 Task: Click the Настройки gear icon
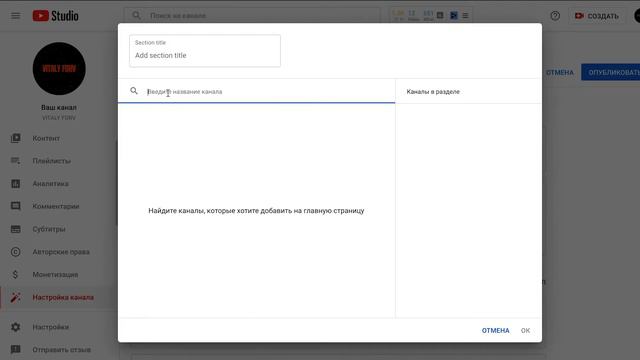click(x=16, y=327)
